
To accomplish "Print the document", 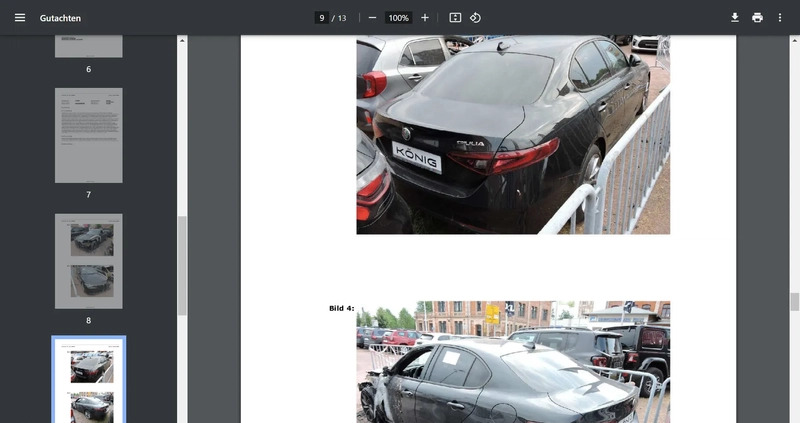I will (x=757, y=18).
